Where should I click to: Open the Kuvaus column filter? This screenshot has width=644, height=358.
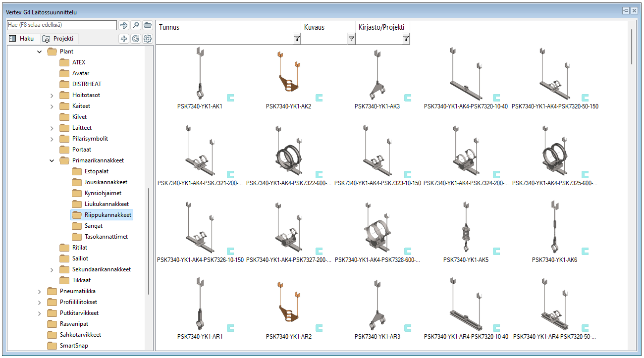pos(351,39)
